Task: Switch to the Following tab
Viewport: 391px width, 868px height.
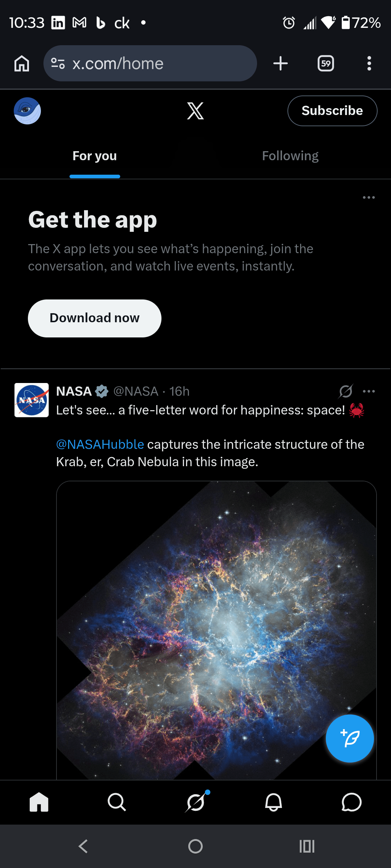Action: [x=290, y=156]
